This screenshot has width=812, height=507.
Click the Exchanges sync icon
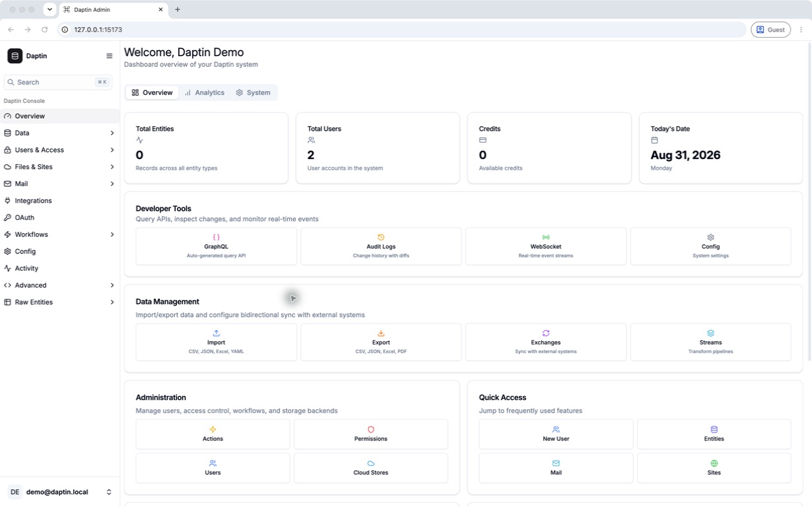[x=546, y=333]
